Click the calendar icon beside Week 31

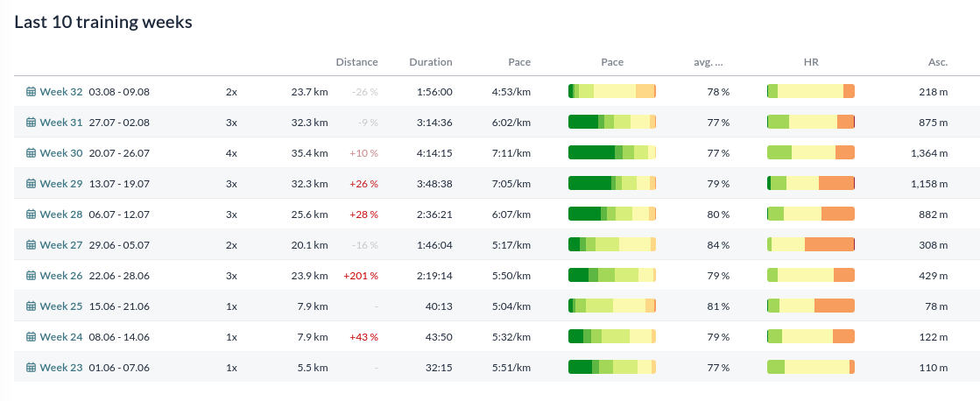point(31,123)
